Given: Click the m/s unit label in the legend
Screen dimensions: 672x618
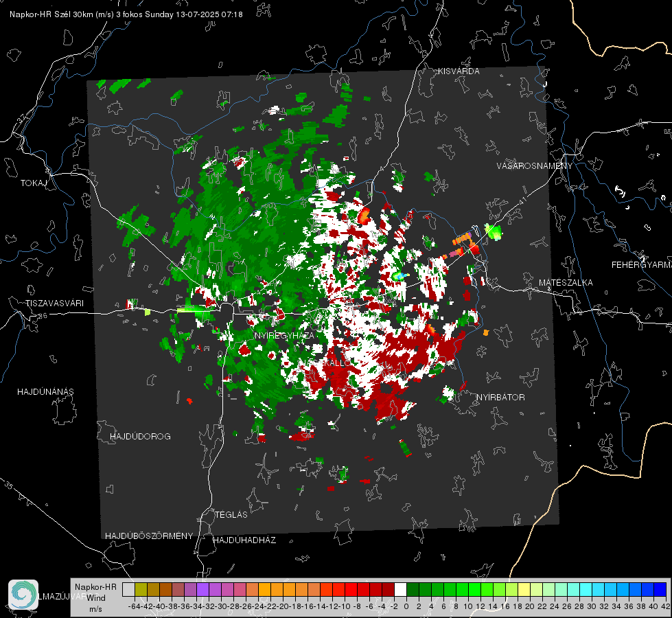Looking at the screenshot, I should tap(95, 609).
